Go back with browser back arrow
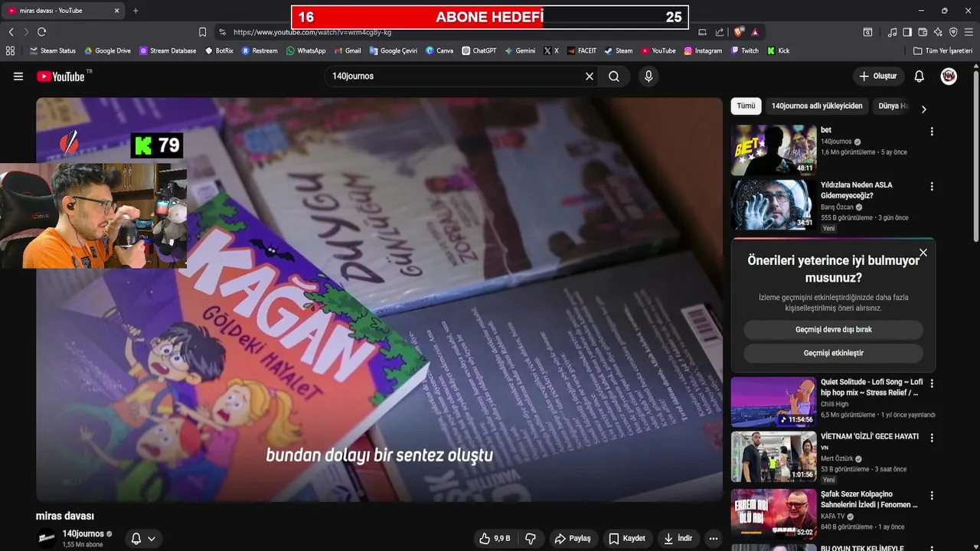 click(x=11, y=32)
